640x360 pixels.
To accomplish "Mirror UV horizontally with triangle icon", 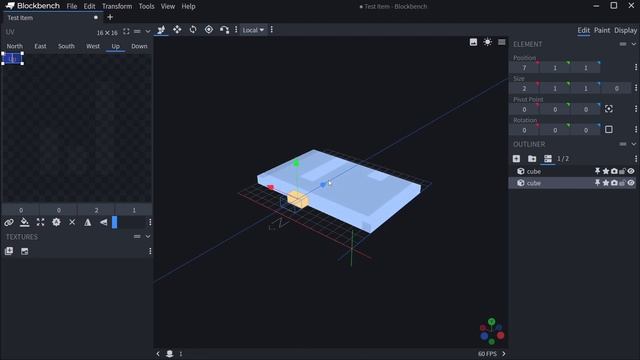I will click(88, 222).
